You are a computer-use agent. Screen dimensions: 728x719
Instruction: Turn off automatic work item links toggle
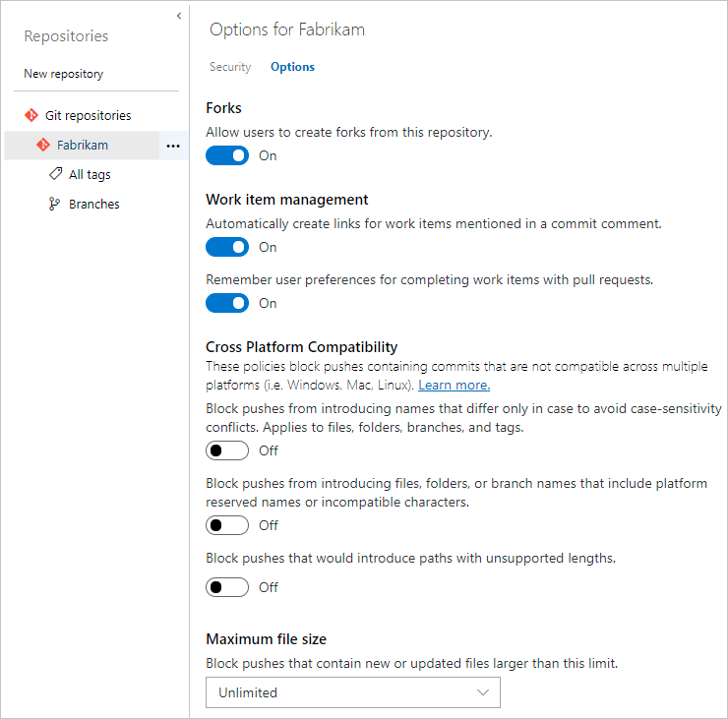227,247
